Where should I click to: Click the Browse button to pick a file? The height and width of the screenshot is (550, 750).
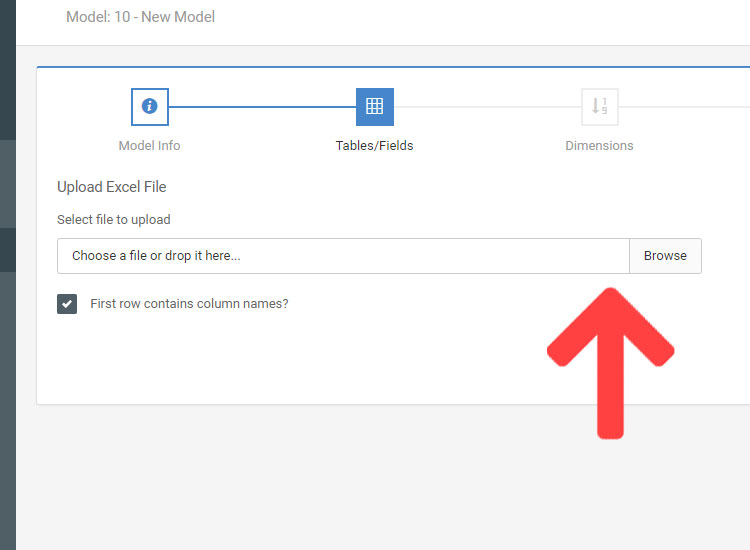(x=665, y=256)
